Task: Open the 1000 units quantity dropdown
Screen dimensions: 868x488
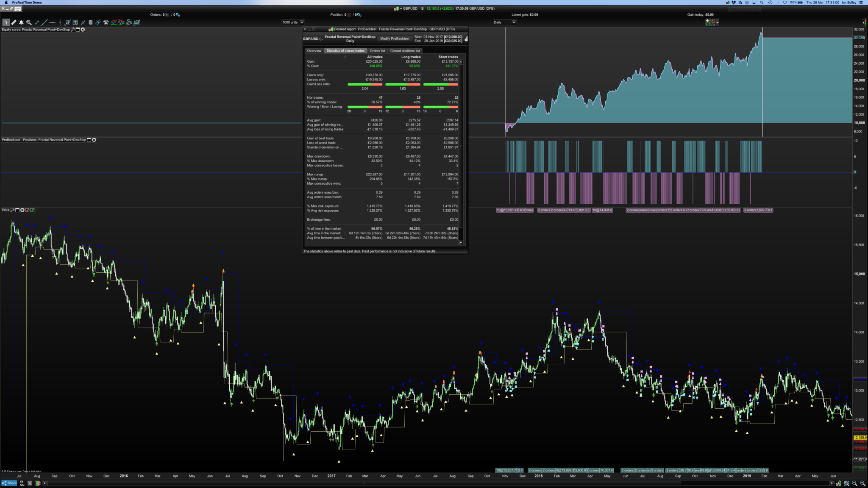Action: (x=302, y=22)
